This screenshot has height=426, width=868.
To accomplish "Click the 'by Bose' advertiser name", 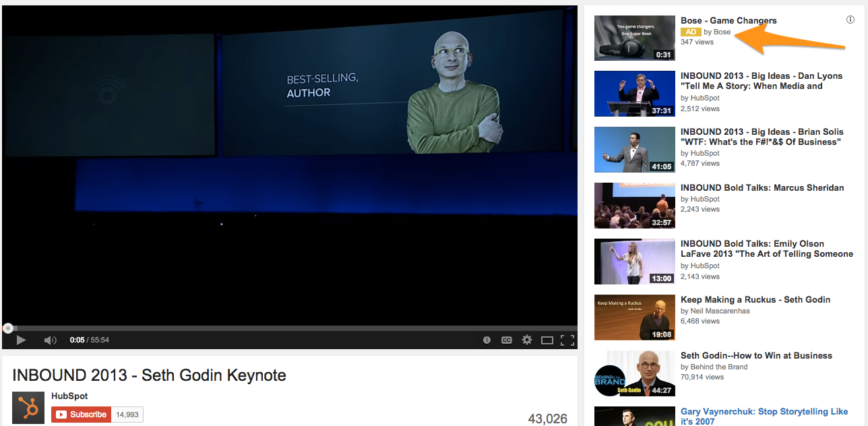I will (x=717, y=32).
